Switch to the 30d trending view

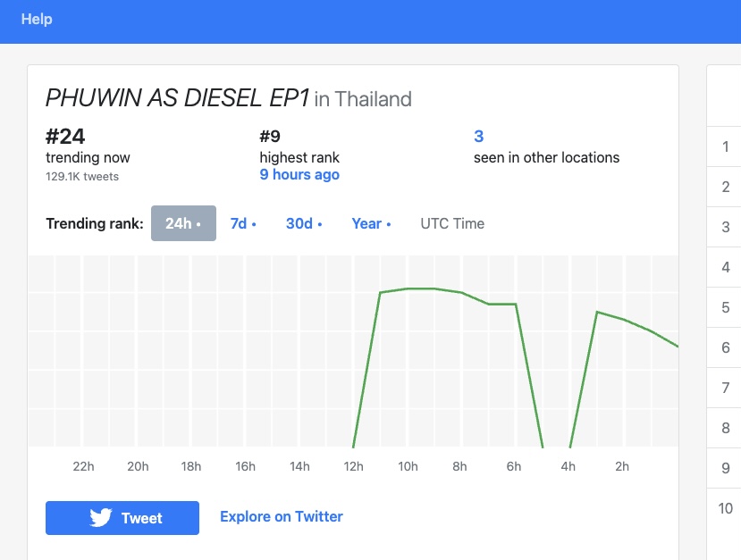point(304,223)
